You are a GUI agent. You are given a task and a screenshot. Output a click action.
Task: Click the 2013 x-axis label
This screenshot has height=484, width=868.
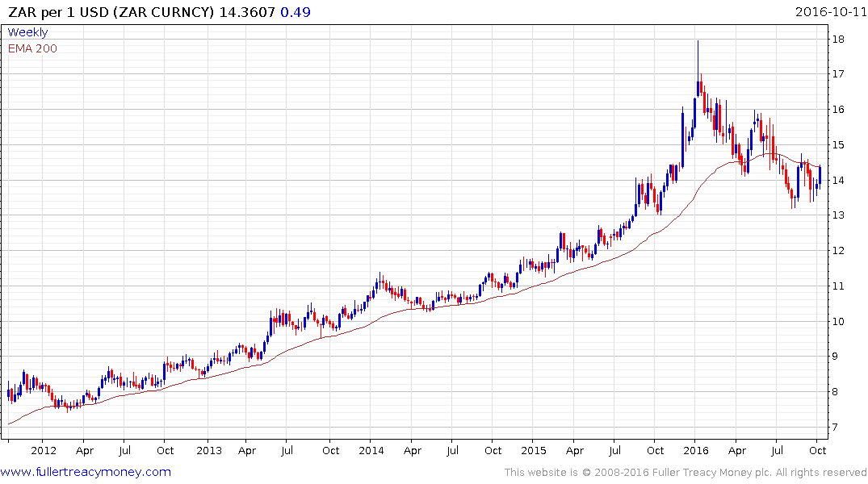click(x=208, y=450)
